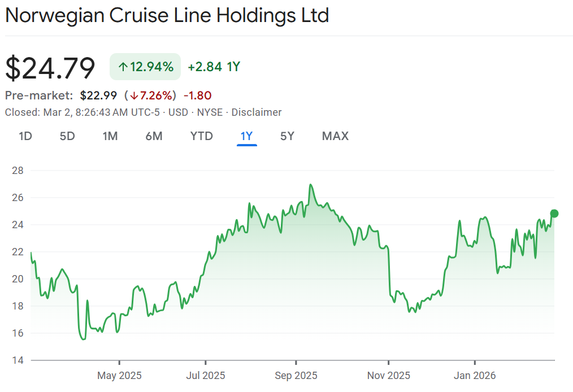The height and width of the screenshot is (392, 573).
Task: Click the Norwegian Cruise Line Holdings title
Action: pyautogui.click(x=167, y=15)
